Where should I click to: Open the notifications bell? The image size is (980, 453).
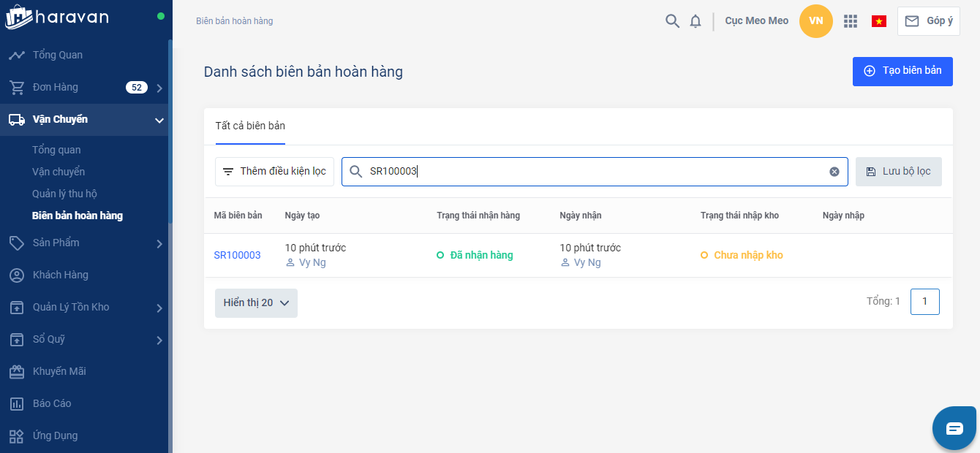pyautogui.click(x=696, y=21)
